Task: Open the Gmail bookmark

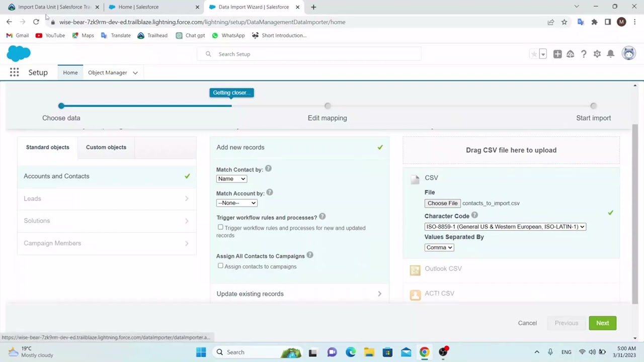Action: 17,35
